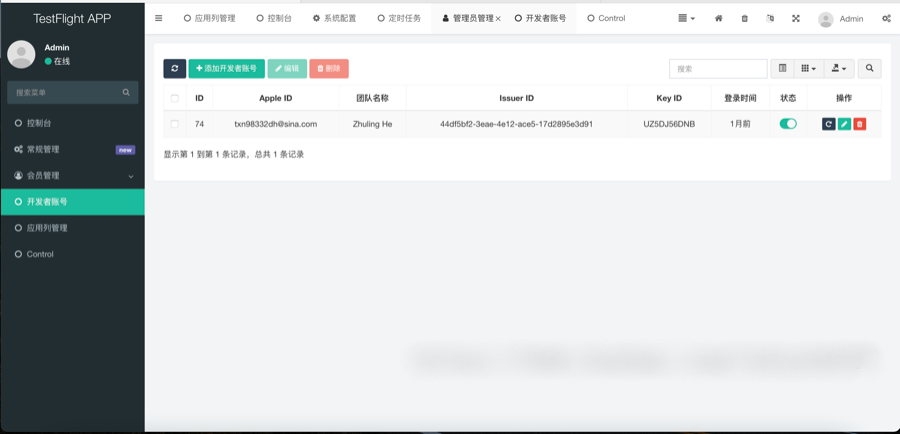
Task: Check the select-all checkbox in table header
Action: [175, 98]
